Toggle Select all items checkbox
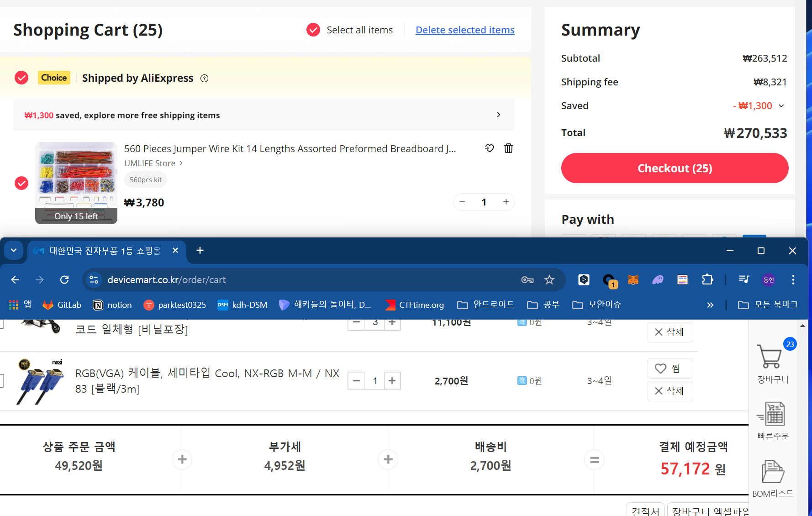This screenshot has height=516, width=812. pos(313,30)
